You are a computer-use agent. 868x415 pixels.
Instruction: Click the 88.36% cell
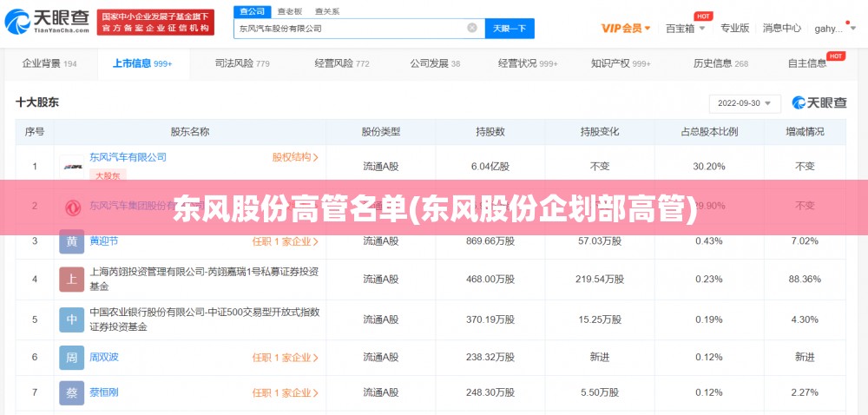coord(805,280)
